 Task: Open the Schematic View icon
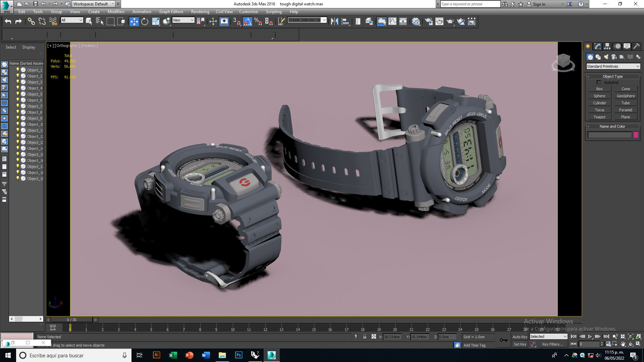pos(403,22)
